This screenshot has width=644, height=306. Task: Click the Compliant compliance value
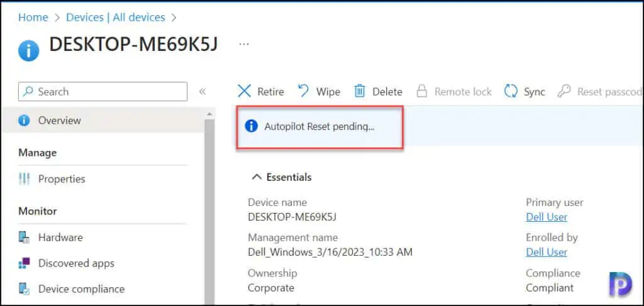click(x=550, y=288)
